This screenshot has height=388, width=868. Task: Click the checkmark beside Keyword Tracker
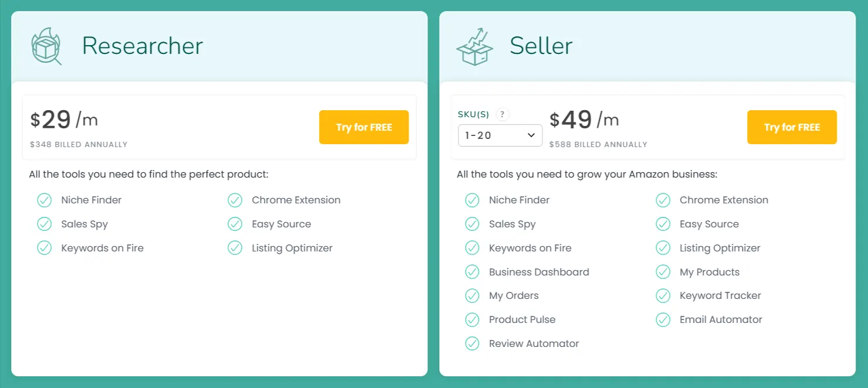click(x=663, y=295)
